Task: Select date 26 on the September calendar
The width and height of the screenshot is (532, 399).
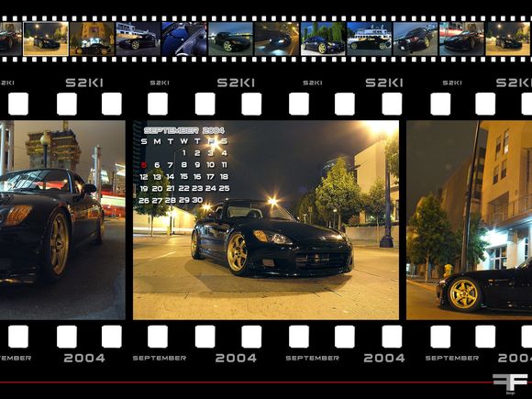Action: tap(144, 201)
